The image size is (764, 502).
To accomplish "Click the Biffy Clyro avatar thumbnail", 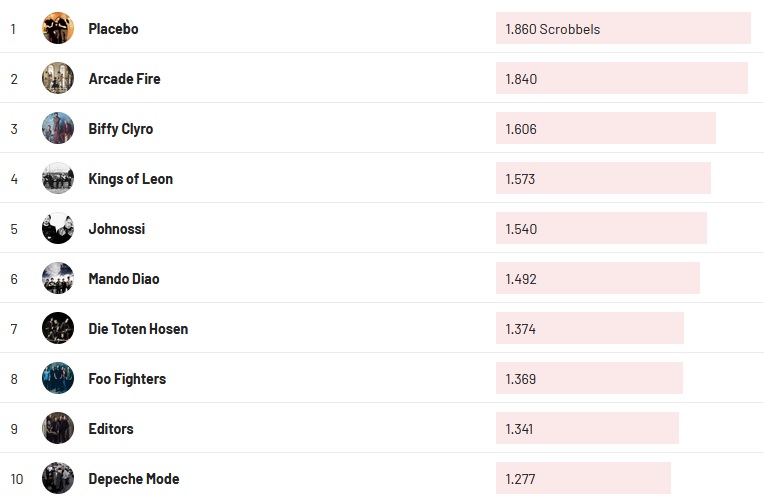I will [58, 128].
